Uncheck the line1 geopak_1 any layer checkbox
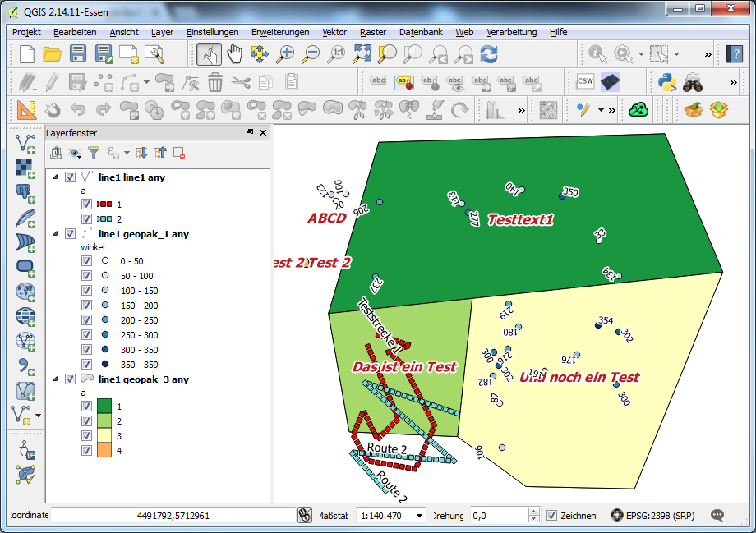The image size is (756, 533). (x=70, y=234)
